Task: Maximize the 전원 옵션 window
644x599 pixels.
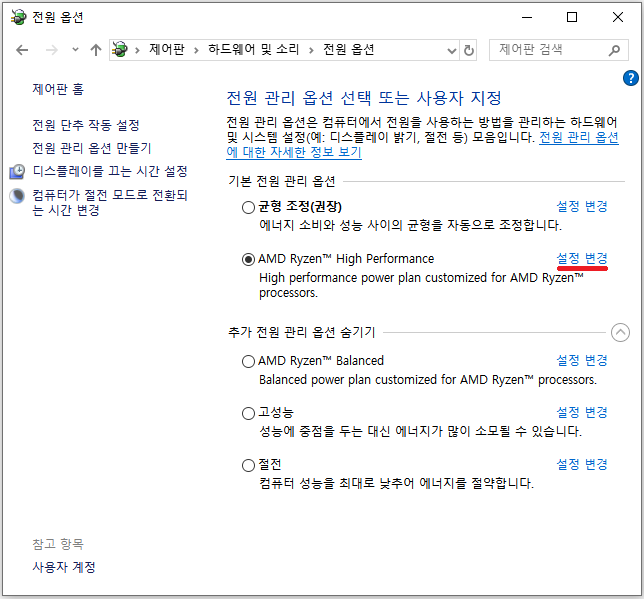Action: [x=572, y=17]
